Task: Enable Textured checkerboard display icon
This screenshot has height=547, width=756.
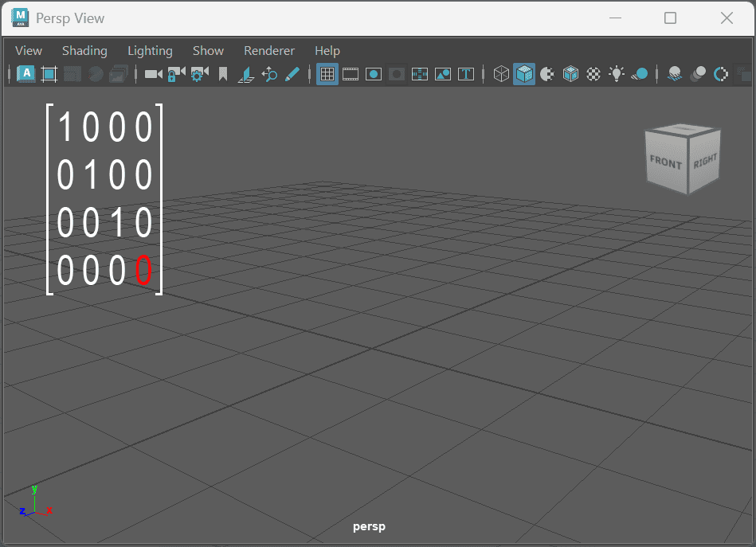Action: [x=593, y=74]
